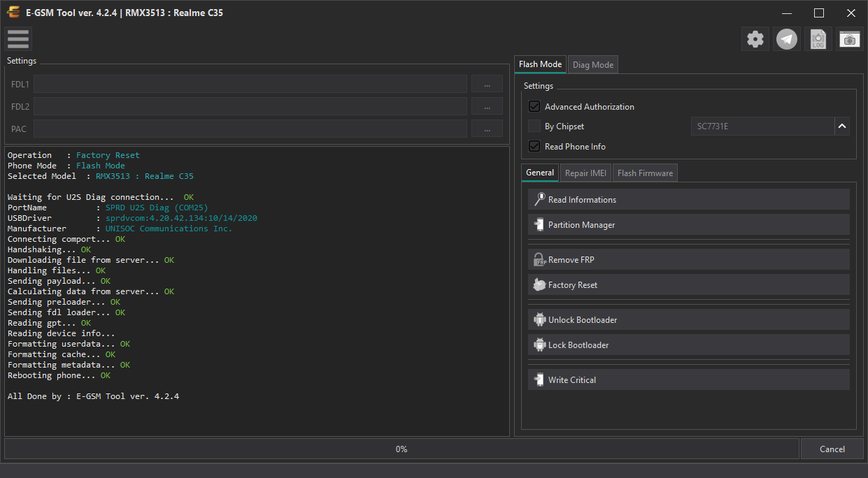Click the 'All Done by : E-GSM Tool' log line
Screen dimensions: 868x478
[93, 396]
